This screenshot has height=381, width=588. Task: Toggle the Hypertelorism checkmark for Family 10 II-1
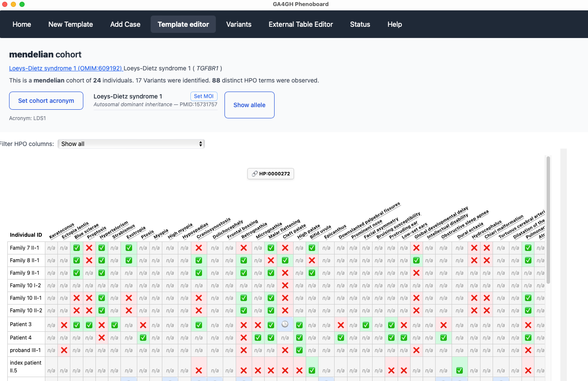pyautogui.click(x=101, y=298)
